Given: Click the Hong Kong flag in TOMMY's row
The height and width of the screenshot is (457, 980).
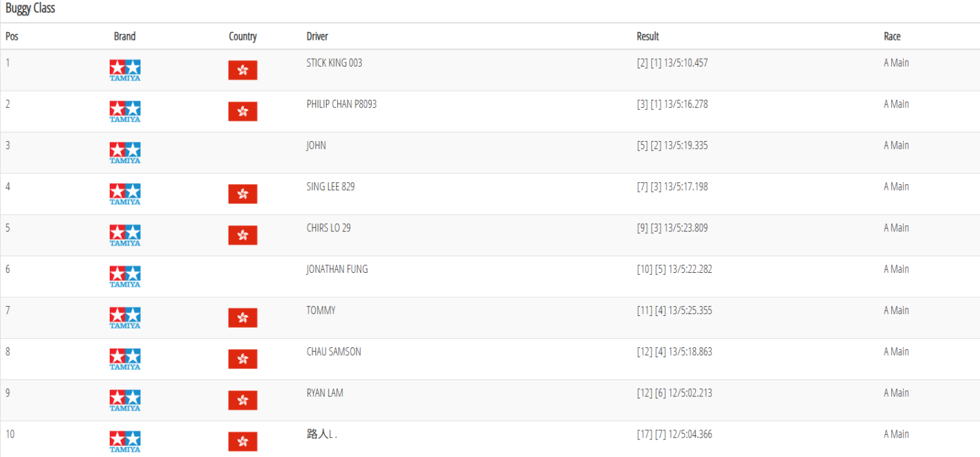Looking at the screenshot, I should (242, 318).
